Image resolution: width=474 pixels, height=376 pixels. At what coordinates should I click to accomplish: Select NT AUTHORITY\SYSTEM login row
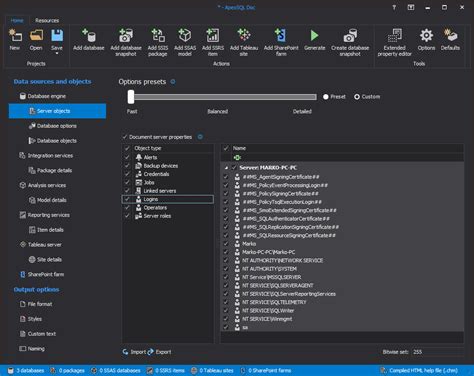coord(342,269)
